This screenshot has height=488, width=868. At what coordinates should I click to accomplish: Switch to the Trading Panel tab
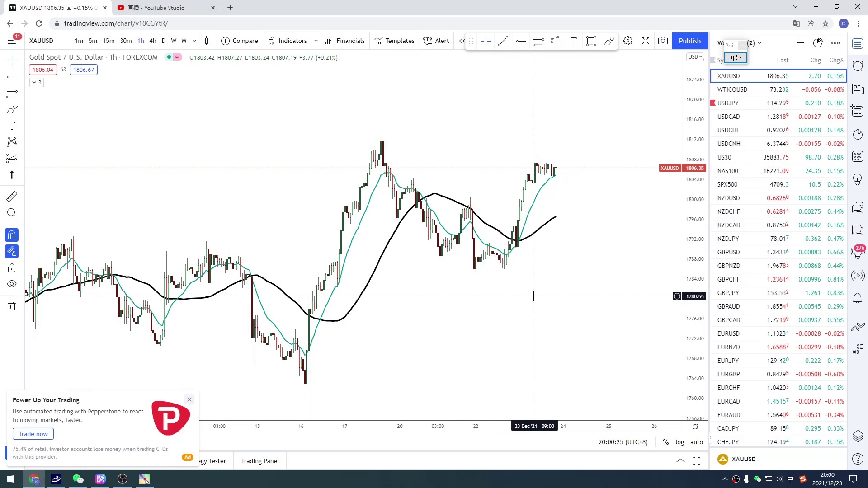pyautogui.click(x=259, y=461)
